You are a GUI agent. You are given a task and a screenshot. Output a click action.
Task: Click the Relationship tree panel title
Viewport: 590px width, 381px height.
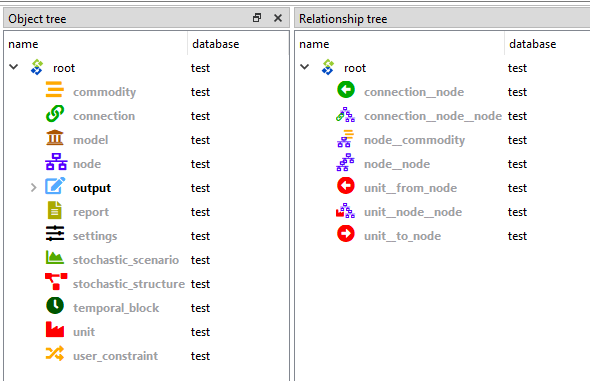point(343,19)
